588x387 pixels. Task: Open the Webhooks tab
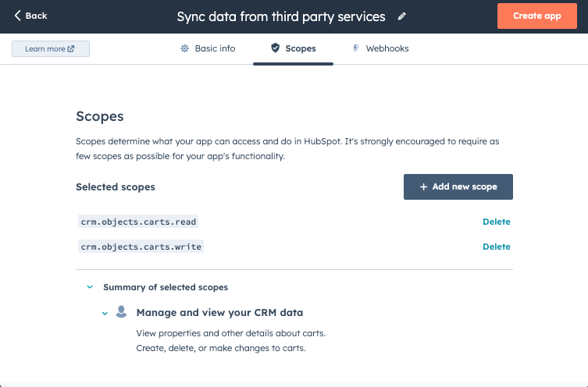coord(388,48)
